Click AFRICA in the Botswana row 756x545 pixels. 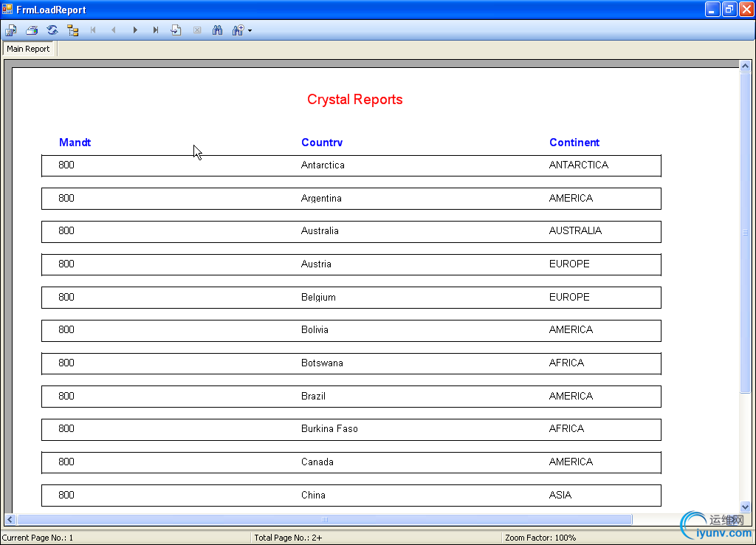(566, 363)
